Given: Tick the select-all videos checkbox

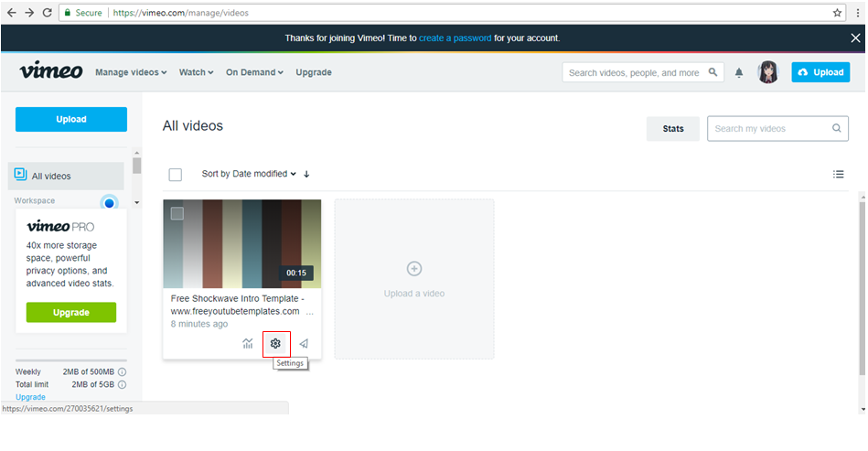Looking at the screenshot, I should click(176, 175).
